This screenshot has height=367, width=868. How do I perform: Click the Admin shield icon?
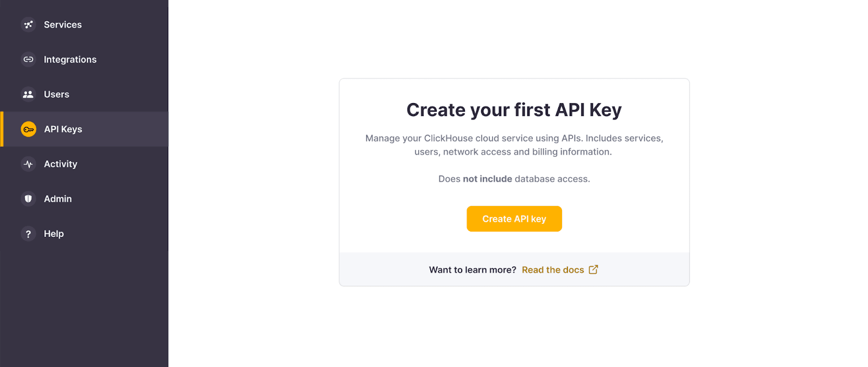pos(28,199)
